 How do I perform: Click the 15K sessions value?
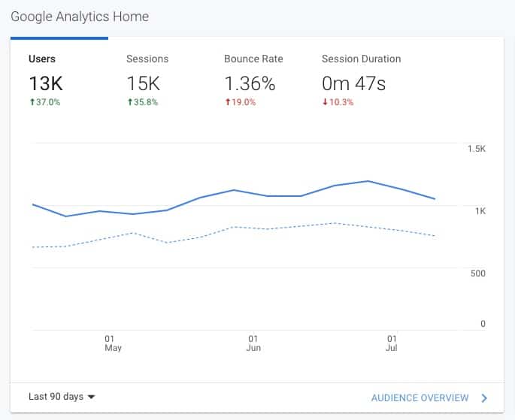point(143,83)
